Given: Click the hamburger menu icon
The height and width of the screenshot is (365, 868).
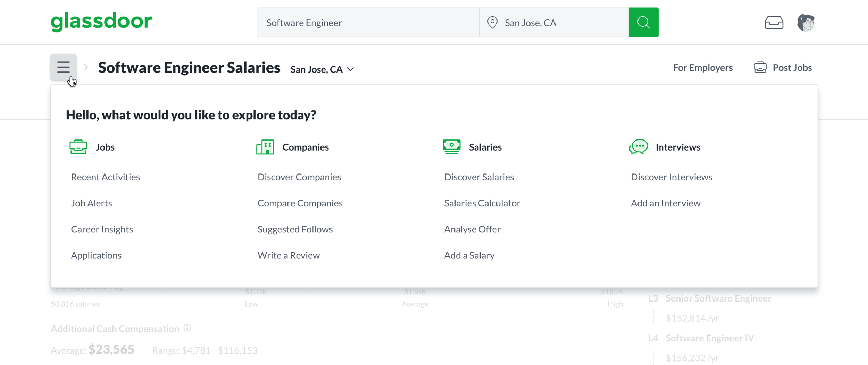Looking at the screenshot, I should coord(64,67).
